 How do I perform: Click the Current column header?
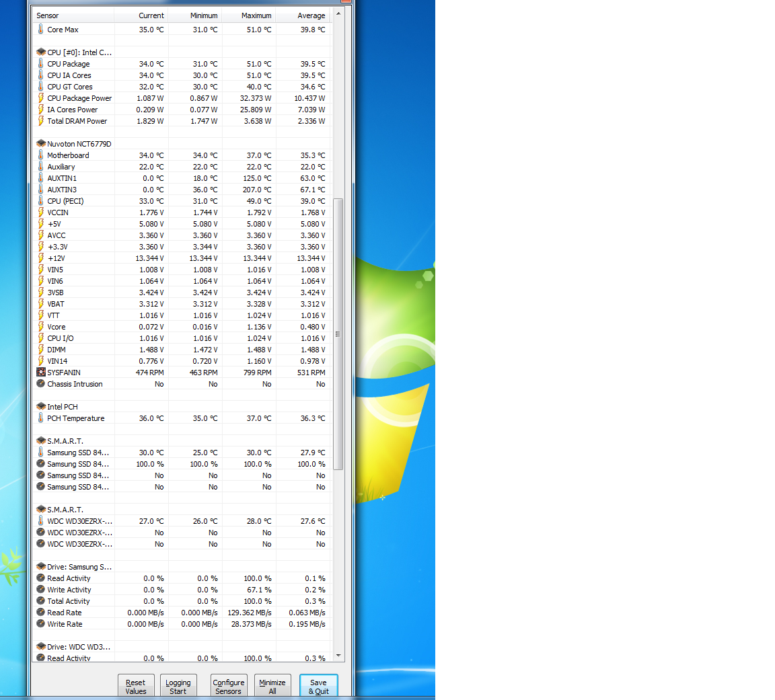pyautogui.click(x=141, y=15)
